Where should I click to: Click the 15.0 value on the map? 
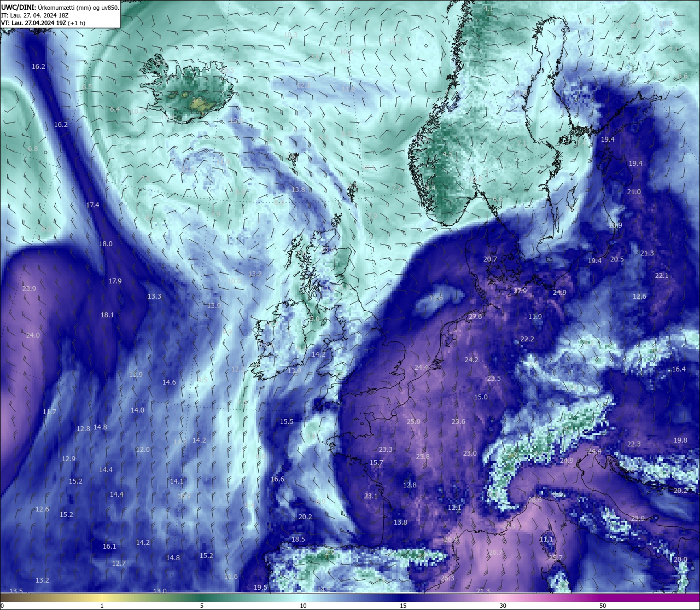click(x=481, y=397)
